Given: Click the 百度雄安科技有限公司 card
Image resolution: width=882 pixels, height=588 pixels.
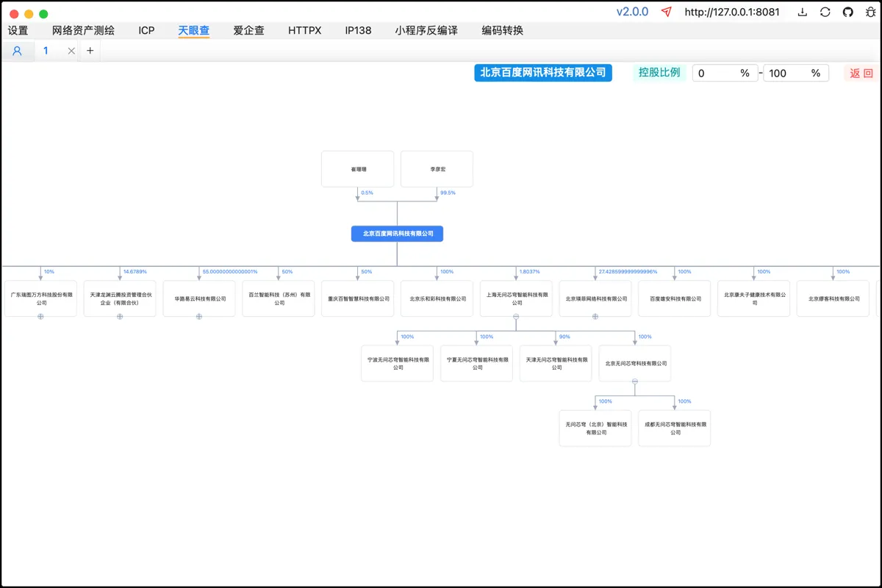Looking at the screenshot, I should pos(675,298).
